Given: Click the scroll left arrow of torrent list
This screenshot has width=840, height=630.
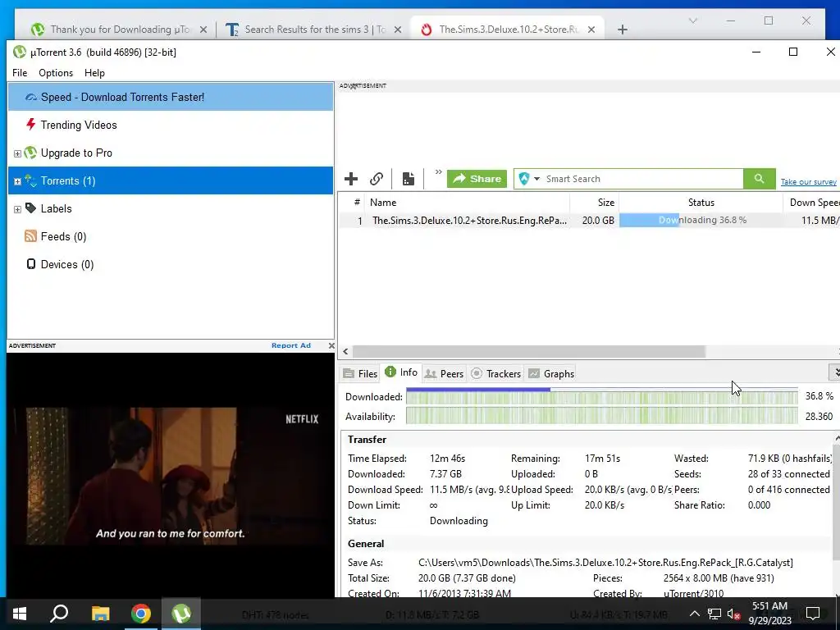Looking at the screenshot, I should [345, 351].
